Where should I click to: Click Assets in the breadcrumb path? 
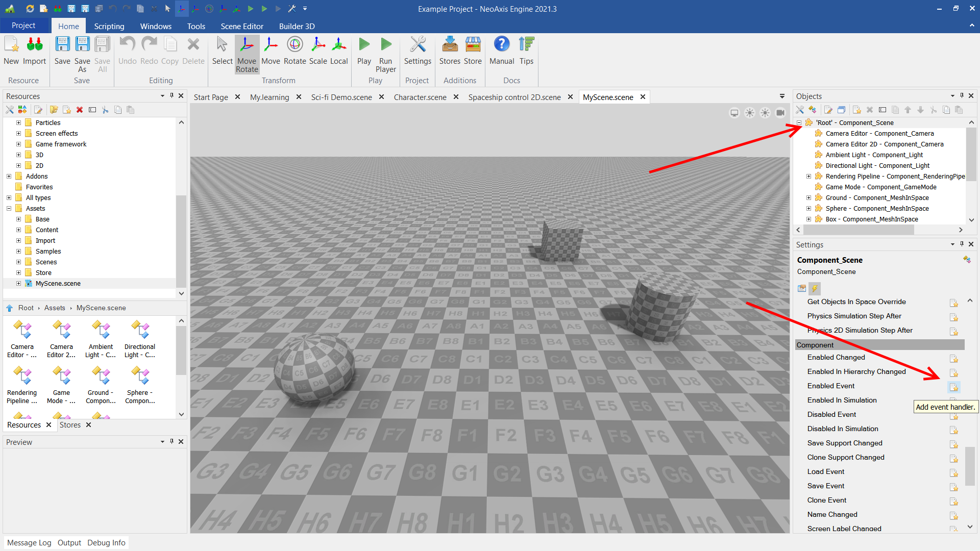point(55,308)
